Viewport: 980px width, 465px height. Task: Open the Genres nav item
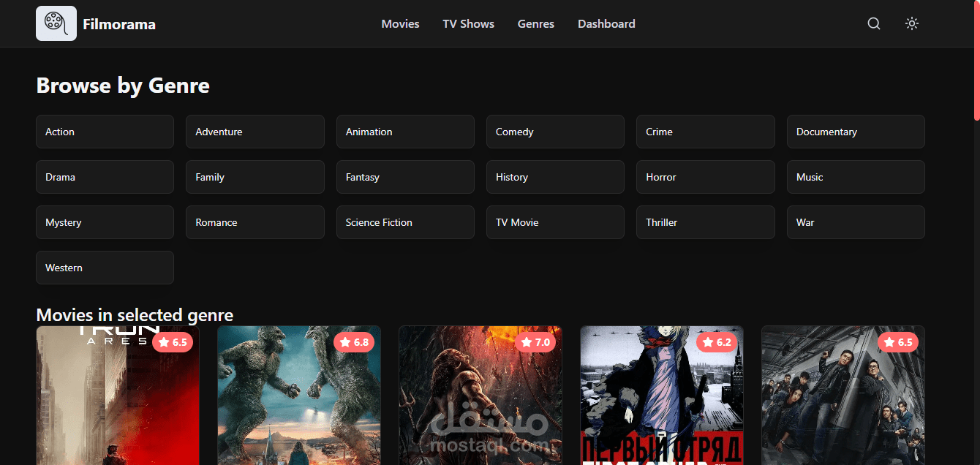pyautogui.click(x=536, y=24)
